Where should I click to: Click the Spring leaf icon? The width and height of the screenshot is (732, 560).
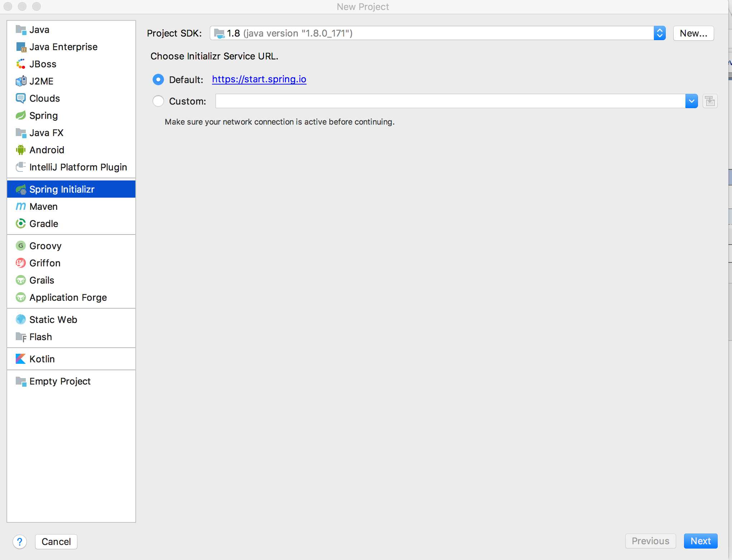tap(21, 116)
